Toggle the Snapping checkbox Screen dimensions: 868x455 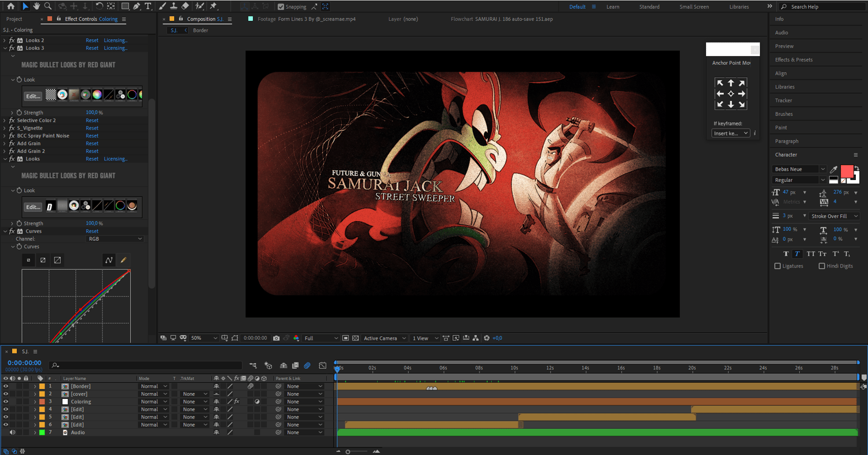click(x=281, y=7)
